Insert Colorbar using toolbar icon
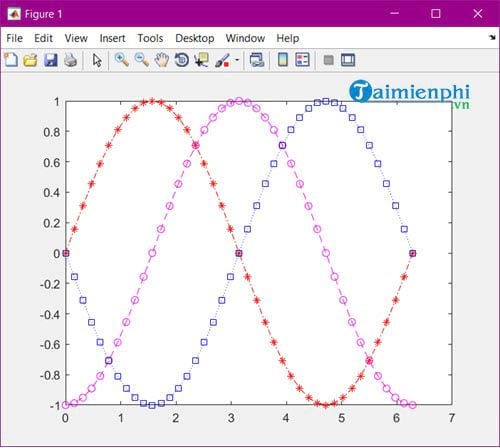The height and width of the screenshot is (448, 500). click(283, 60)
